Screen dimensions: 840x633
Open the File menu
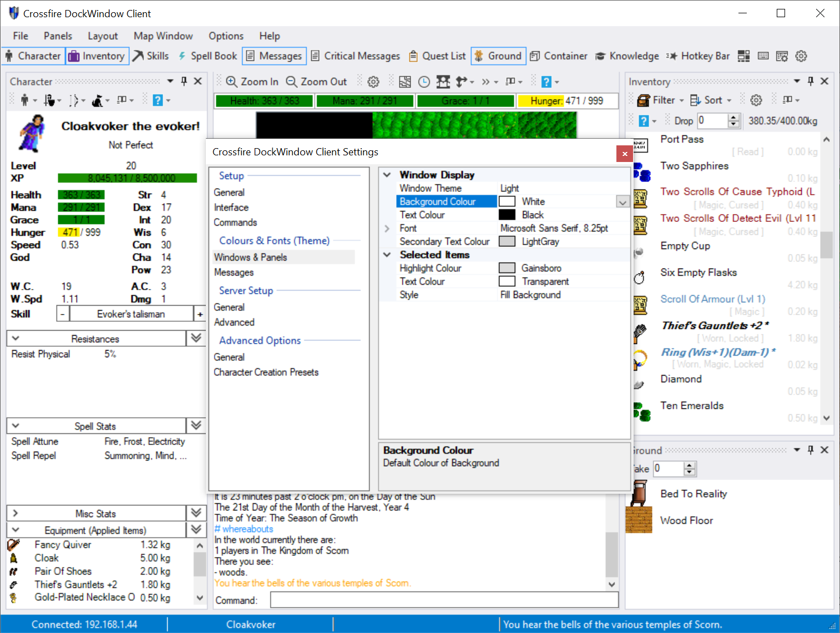[x=21, y=36]
